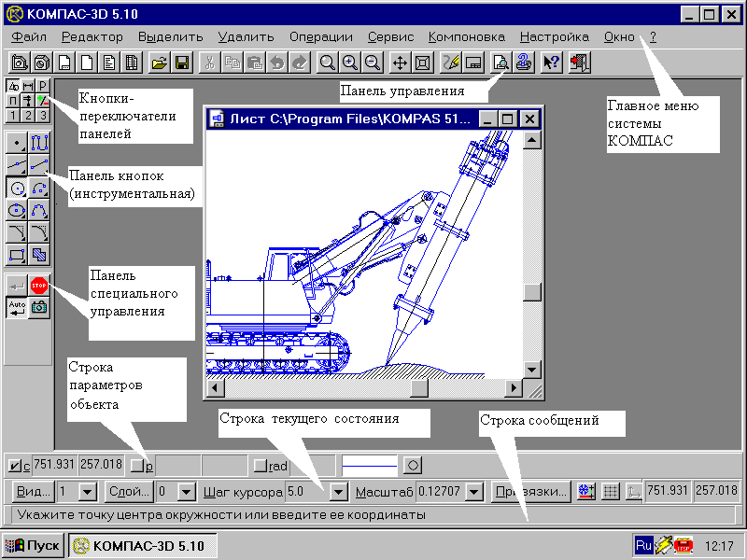The width and height of the screenshot is (747, 560).
Task: Click the vertical scrollbar thumb in drawing window
Action: 531,291
